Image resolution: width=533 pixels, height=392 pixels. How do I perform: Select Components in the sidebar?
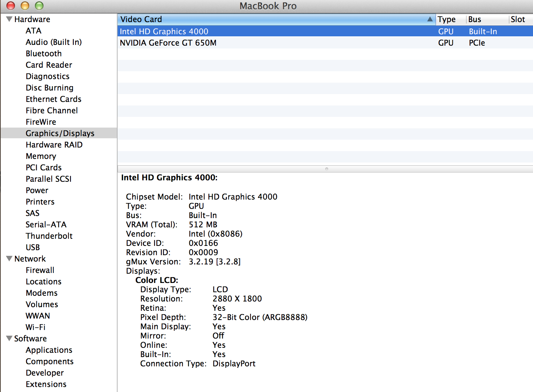click(x=50, y=361)
